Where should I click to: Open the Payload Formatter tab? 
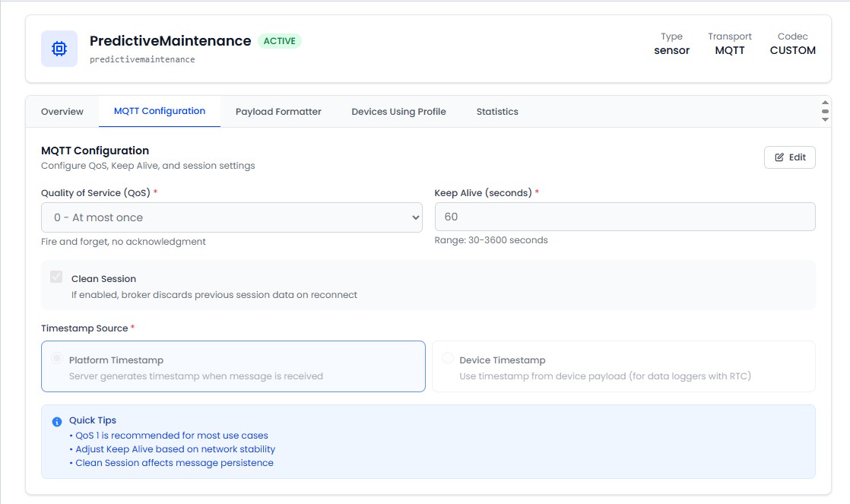coord(278,111)
